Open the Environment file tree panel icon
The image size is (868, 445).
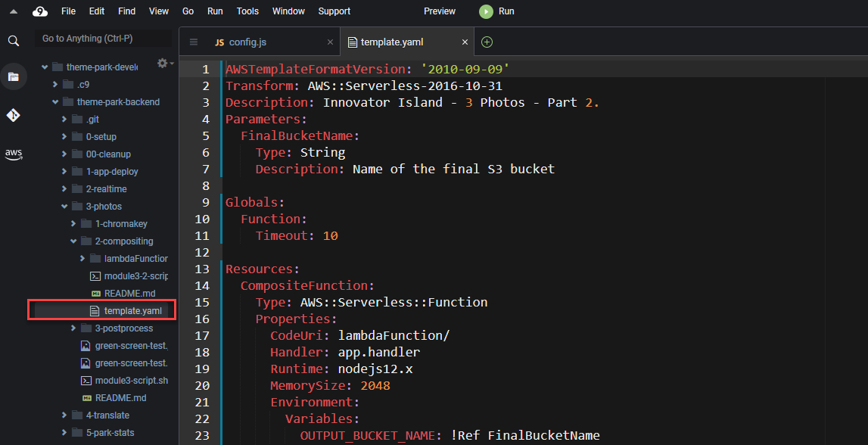click(x=14, y=76)
